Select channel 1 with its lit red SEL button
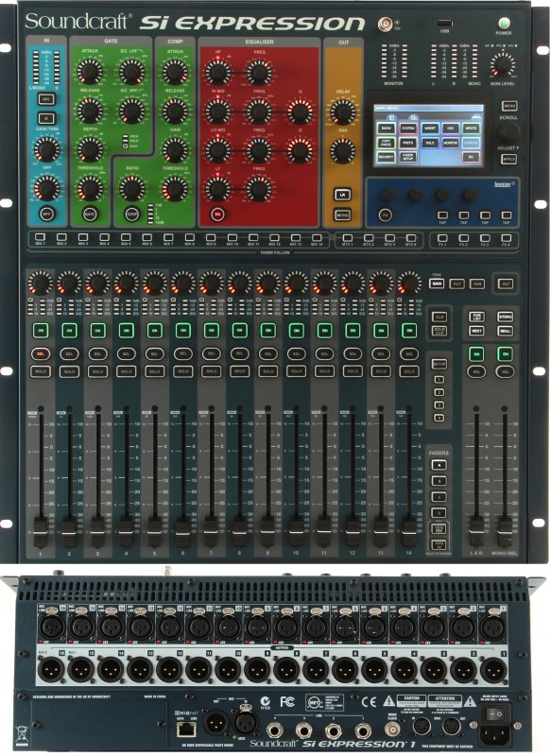 (x=41, y=353)
